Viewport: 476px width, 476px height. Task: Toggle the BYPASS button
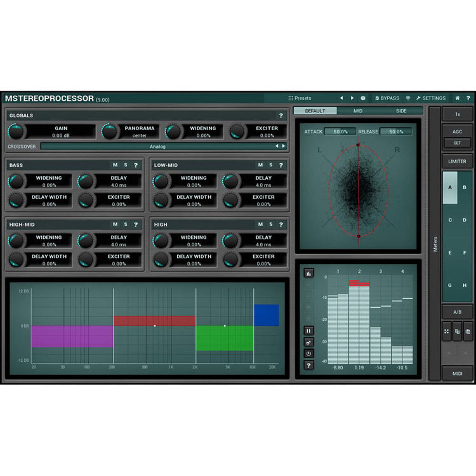[x=387, y=98]
